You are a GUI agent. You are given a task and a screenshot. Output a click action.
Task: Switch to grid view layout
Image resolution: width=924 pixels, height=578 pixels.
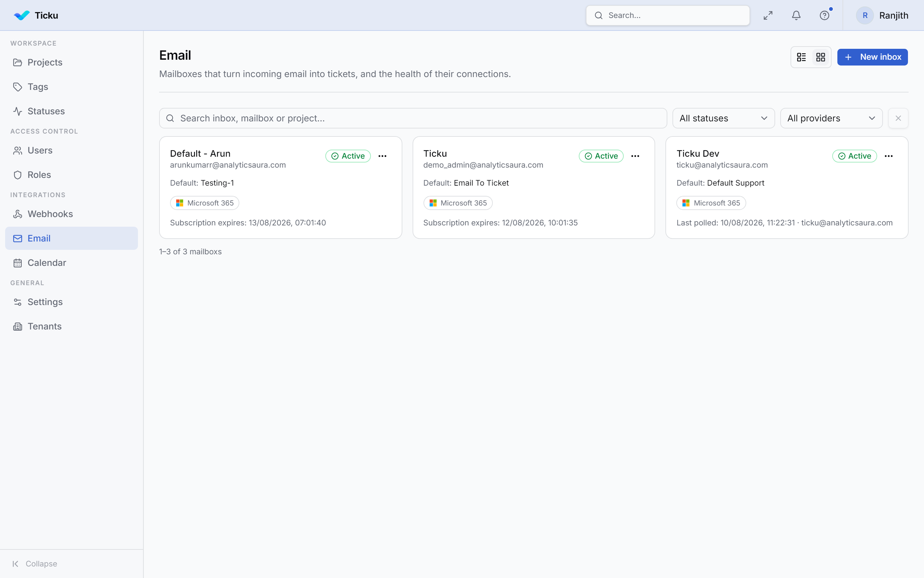(820, 57)
